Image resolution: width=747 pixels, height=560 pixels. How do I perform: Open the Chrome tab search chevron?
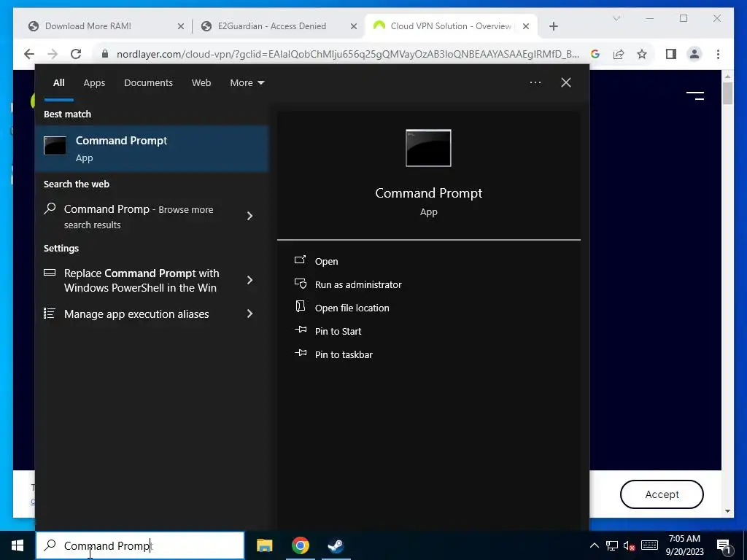pos(616,18)
